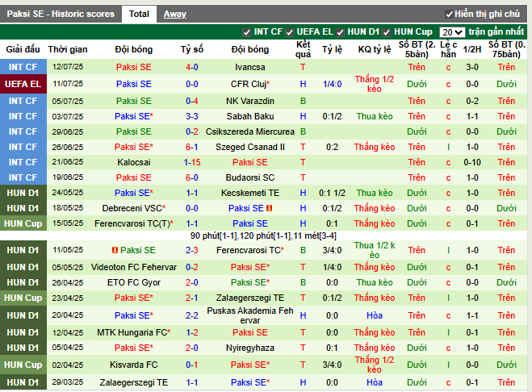Image resolution: width=532 pixels, height=392 pixels.
Task: Open the Nyiregyhaza team name
Action: [x=250, y=348]
